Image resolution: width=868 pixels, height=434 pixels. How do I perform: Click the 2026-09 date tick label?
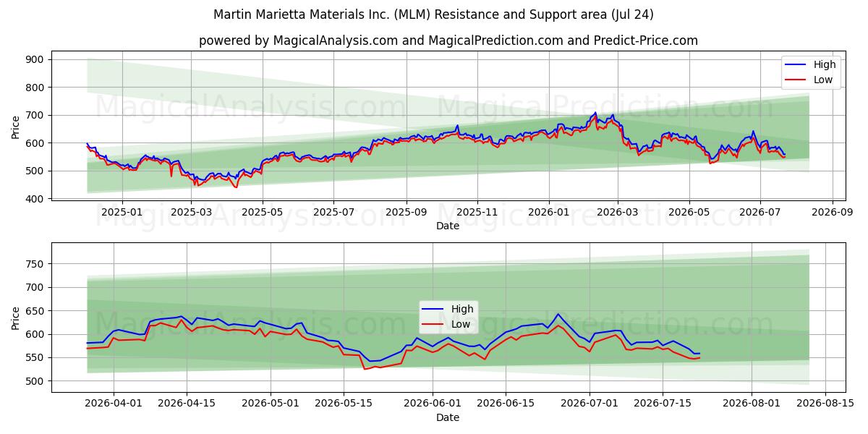[833, 212]
